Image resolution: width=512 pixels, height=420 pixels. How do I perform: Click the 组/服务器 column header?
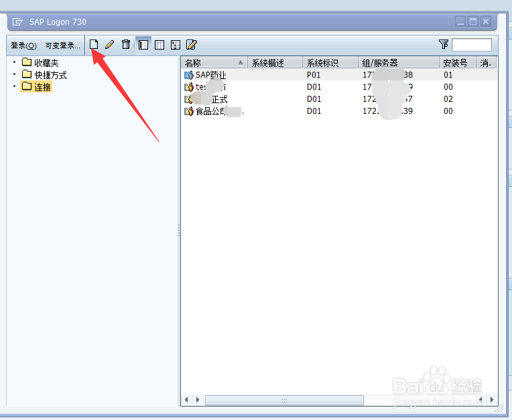[399, 63]
